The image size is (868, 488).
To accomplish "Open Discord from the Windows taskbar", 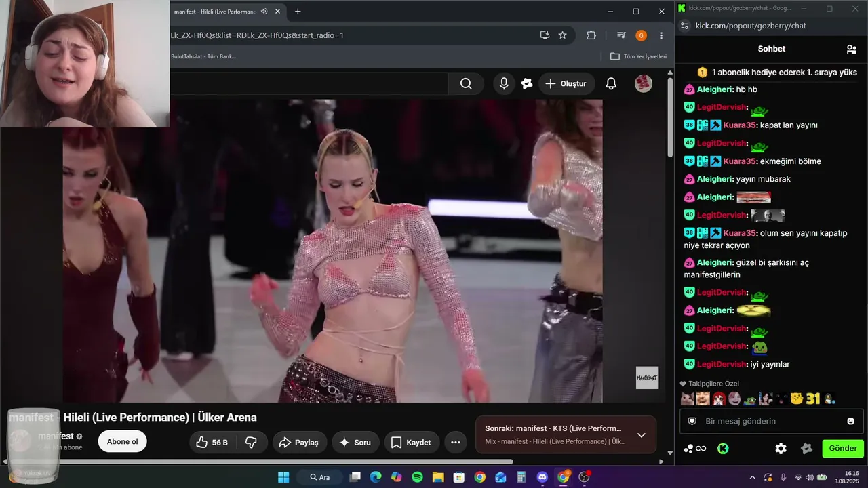I will [542, 477].
